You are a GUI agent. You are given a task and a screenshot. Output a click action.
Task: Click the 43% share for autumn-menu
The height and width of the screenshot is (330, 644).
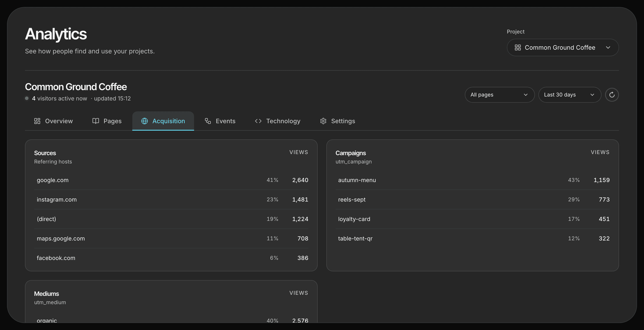tap(574, 180)
